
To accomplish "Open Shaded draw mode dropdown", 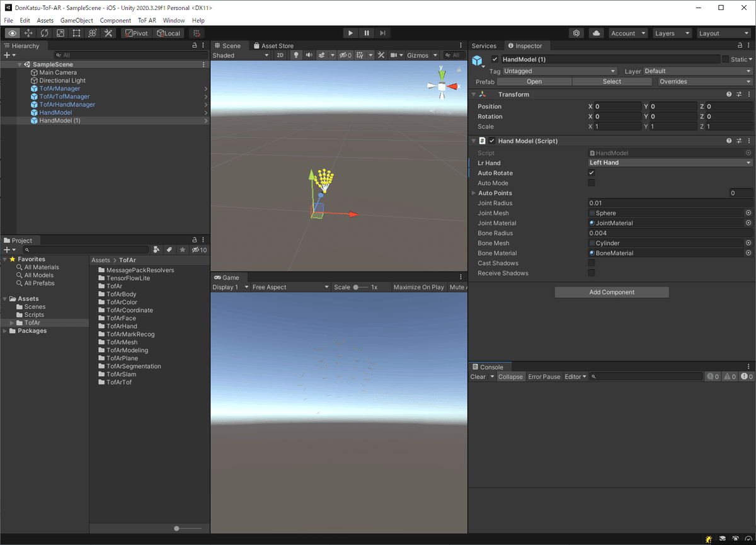I will 241,55.
